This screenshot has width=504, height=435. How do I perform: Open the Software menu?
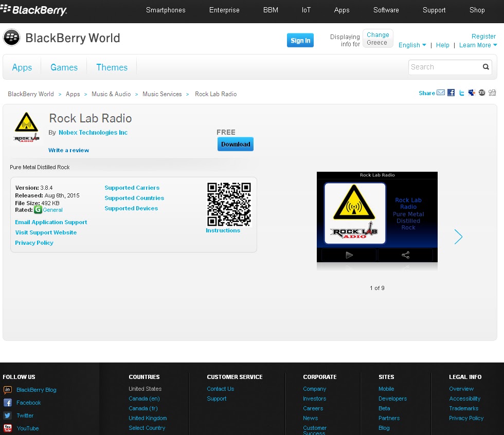[386, 10]
